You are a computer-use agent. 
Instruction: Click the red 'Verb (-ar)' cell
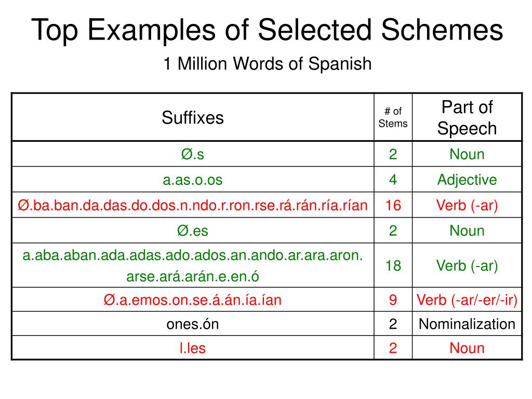pyautogui.click(x=467, y=205)
